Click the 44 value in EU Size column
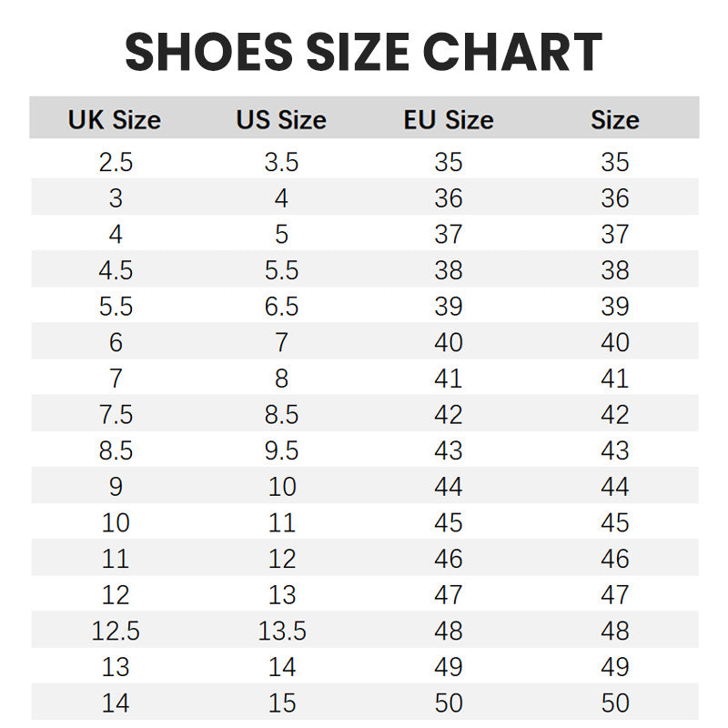 (x=449, y=487)
